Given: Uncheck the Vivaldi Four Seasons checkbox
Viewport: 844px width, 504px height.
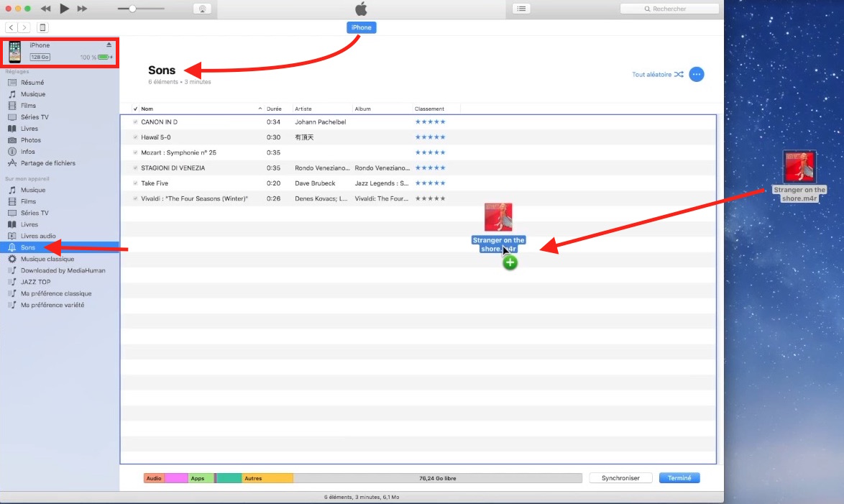Looking at the screenshot, I should coord(135,198).
